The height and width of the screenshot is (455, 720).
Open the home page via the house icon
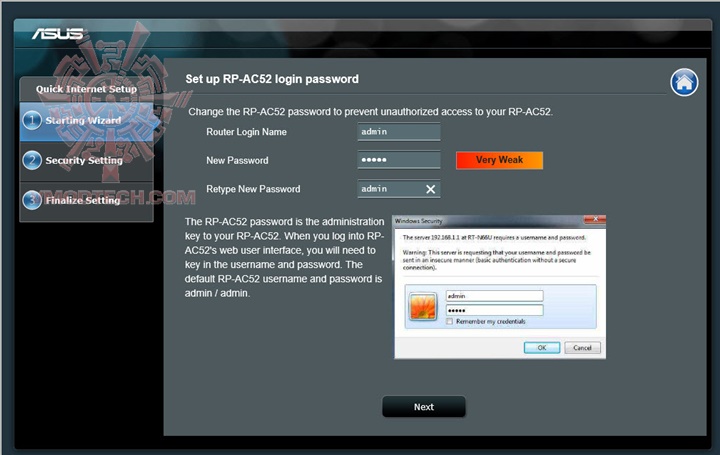click(684, 83)
